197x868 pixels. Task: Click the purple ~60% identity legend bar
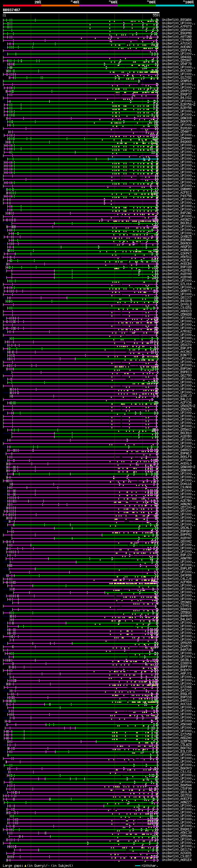click(99, 6)
